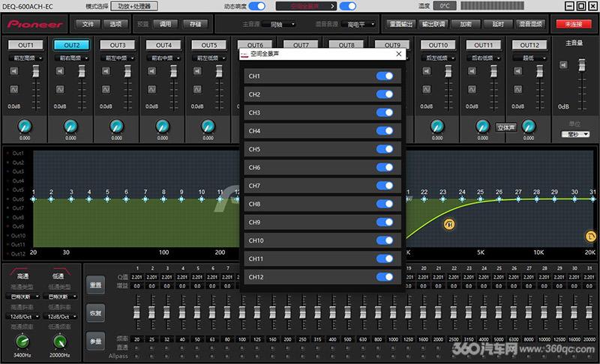
Task: Click the low-pass filter handle on graph
Action: (x=590, y=237)
